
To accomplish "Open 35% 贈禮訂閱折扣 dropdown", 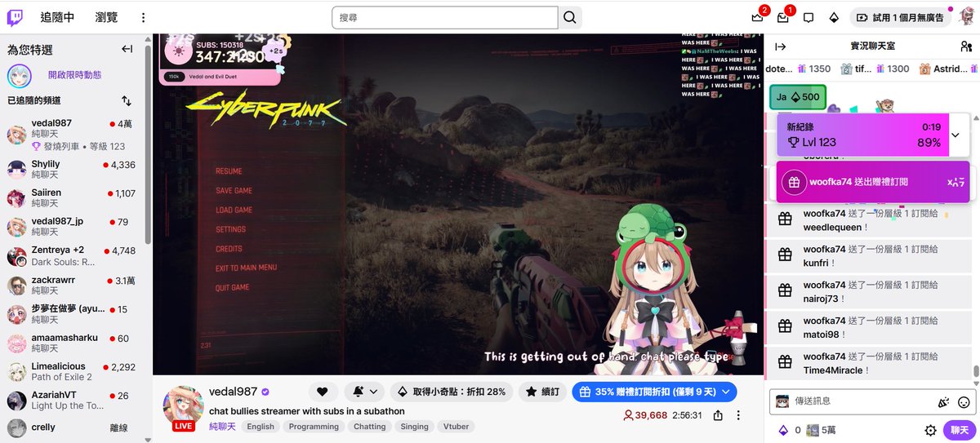I will [x=655, y=392].
